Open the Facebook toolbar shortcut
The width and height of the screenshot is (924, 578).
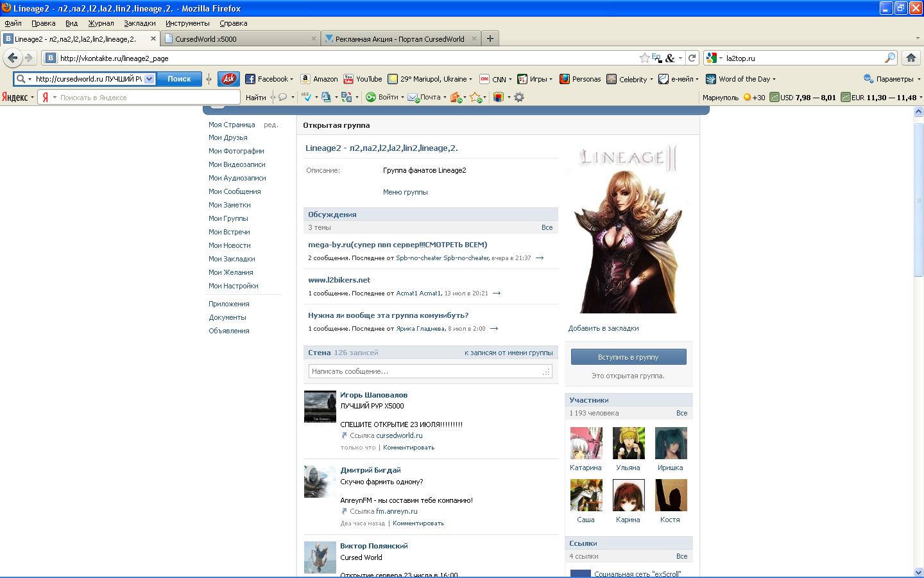[269, 79]
